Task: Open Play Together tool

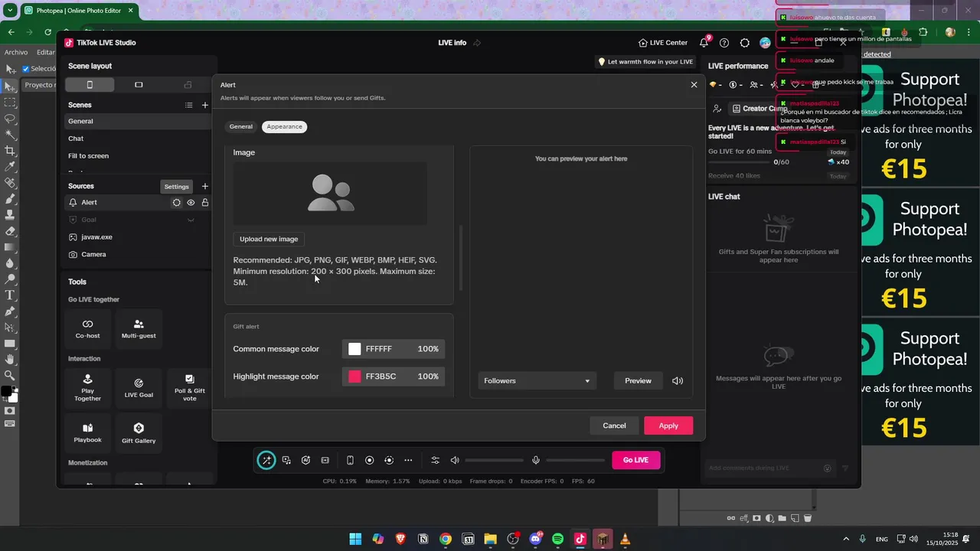Action: click(x=87, y=388)
